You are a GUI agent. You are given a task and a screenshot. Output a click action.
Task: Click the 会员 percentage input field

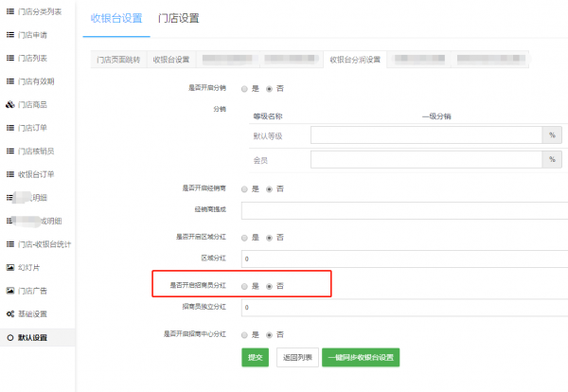pos(426,159)
